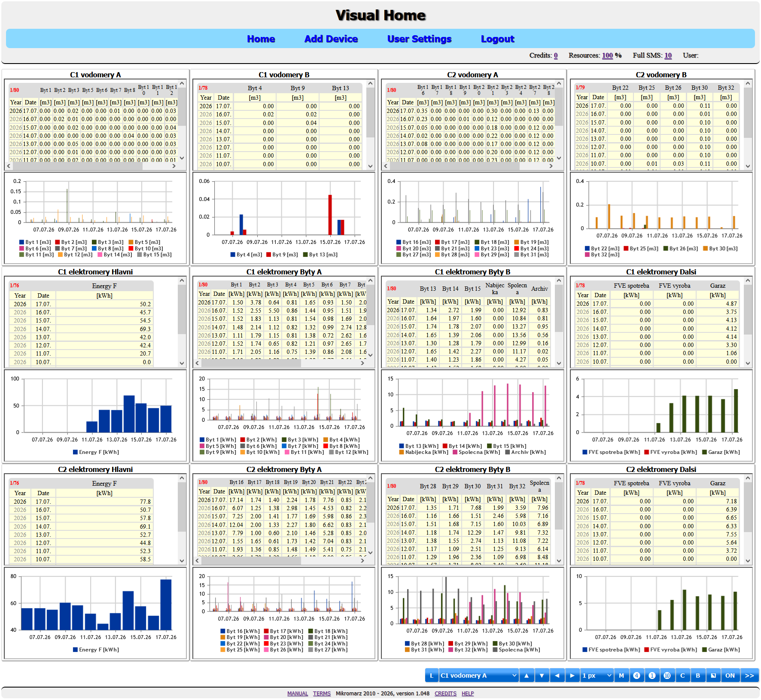
Task: Toggle the ON button in bottom toolbar
Action: (730, 676)
